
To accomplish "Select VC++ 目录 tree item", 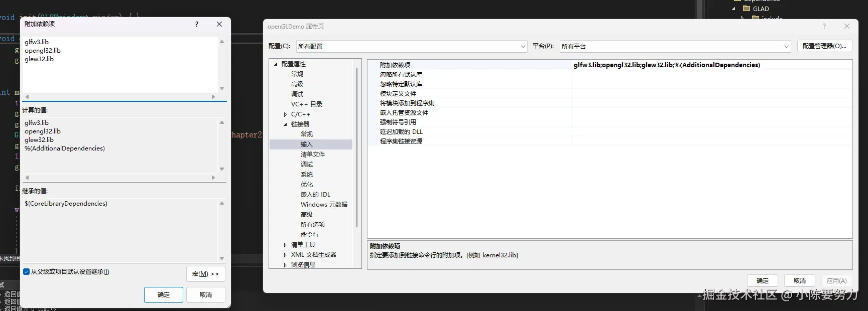I will [307, 104].
